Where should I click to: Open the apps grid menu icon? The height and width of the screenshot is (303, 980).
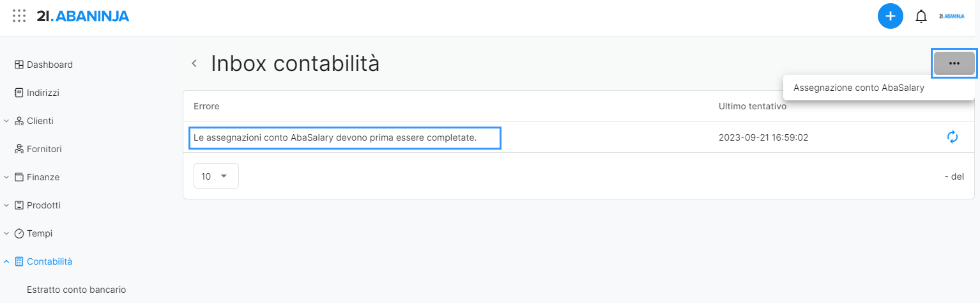pyautogui.click(x=19, y=16)
